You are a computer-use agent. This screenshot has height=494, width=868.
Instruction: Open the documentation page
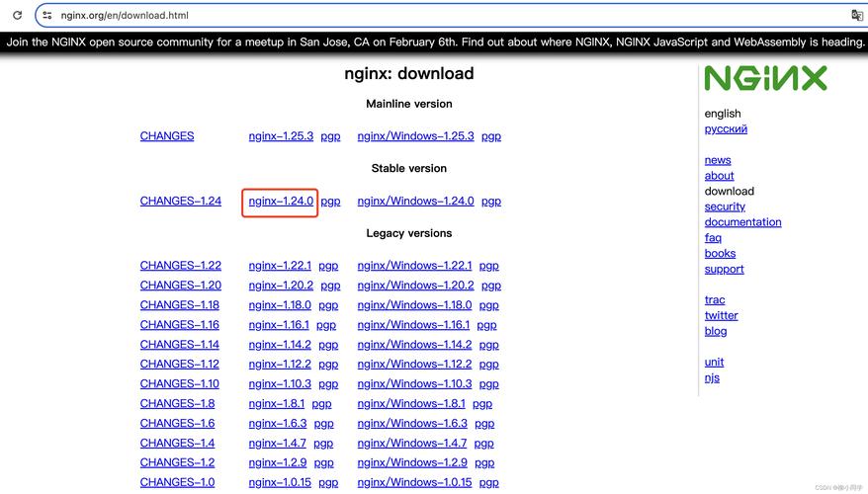(742, 222)
